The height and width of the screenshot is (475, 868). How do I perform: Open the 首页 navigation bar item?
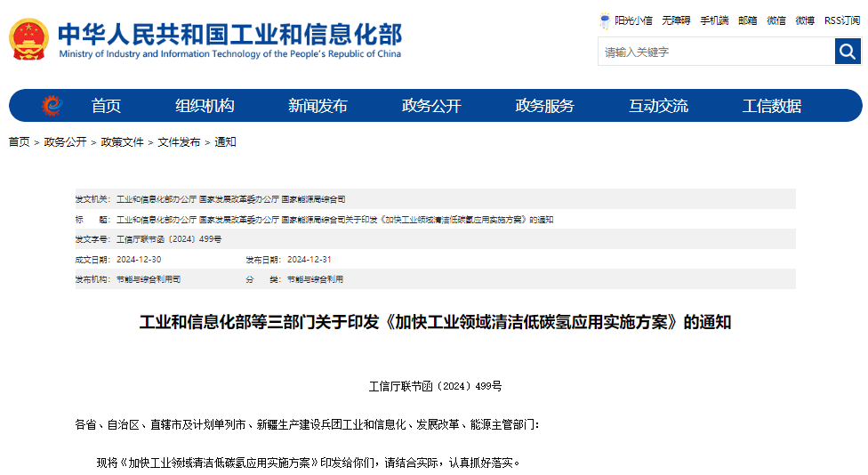[106, 106]
